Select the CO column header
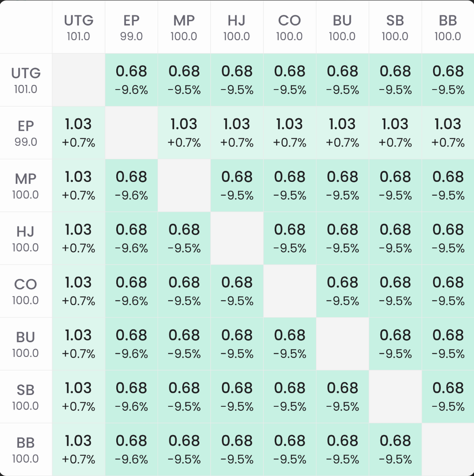 pos(290,27)
